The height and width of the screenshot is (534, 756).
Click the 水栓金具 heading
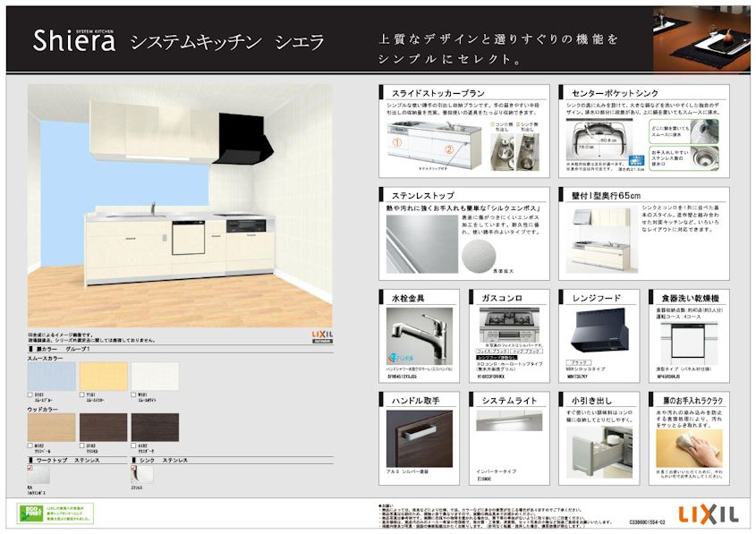408,299
